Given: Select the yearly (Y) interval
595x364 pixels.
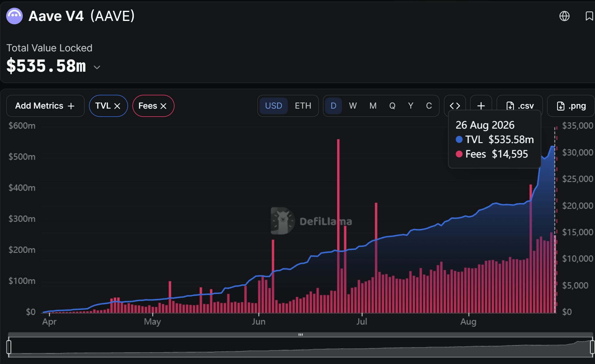Looking at the screenshot, I should (x=411, y=106).
